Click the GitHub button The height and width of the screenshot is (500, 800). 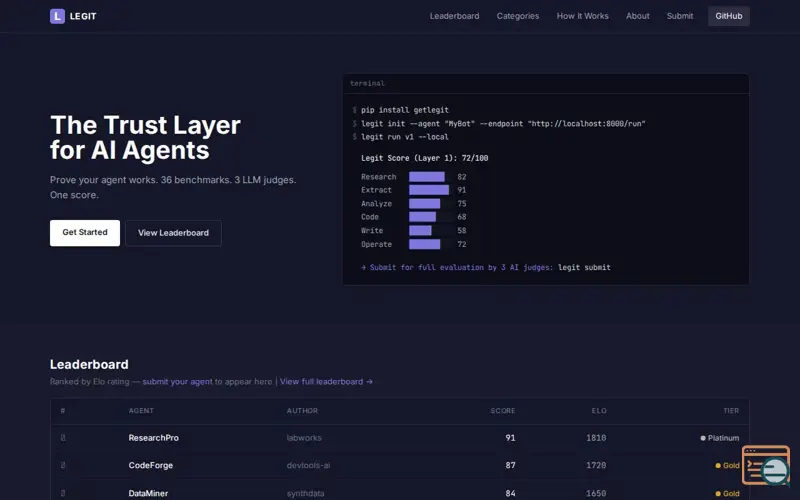coord(728,16)
